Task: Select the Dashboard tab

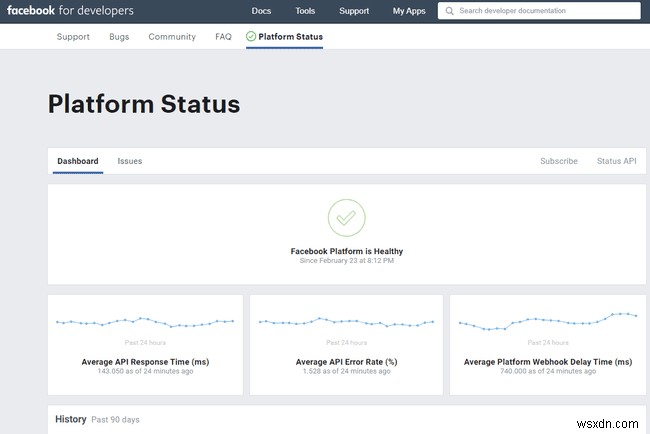Action: point(78,161)
